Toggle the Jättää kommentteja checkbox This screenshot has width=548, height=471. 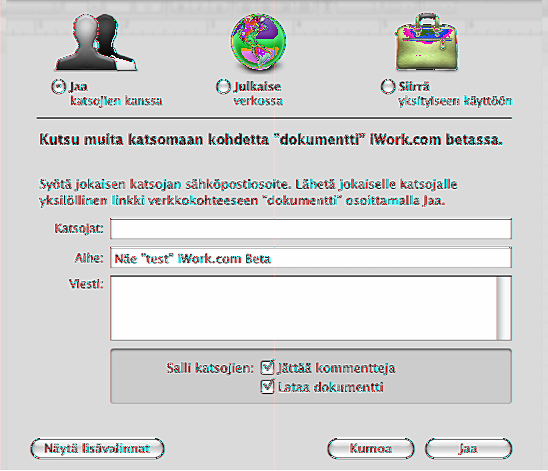(x=267, y=367)
